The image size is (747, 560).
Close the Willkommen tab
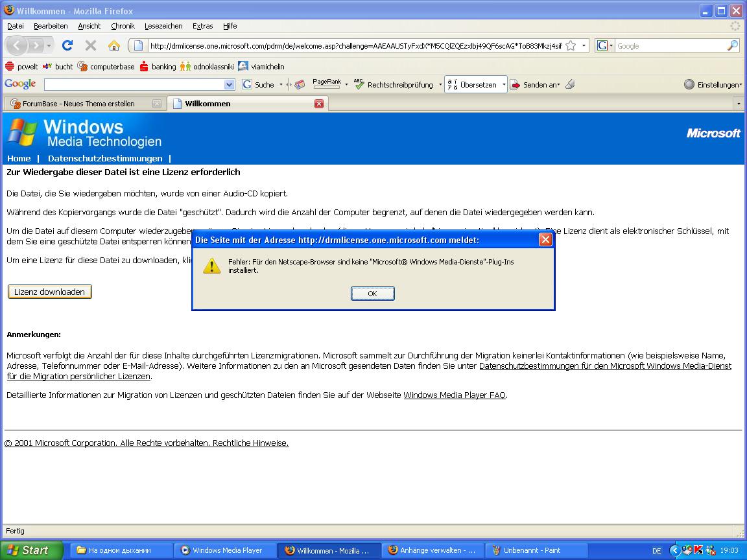click(x=319, y=104)
